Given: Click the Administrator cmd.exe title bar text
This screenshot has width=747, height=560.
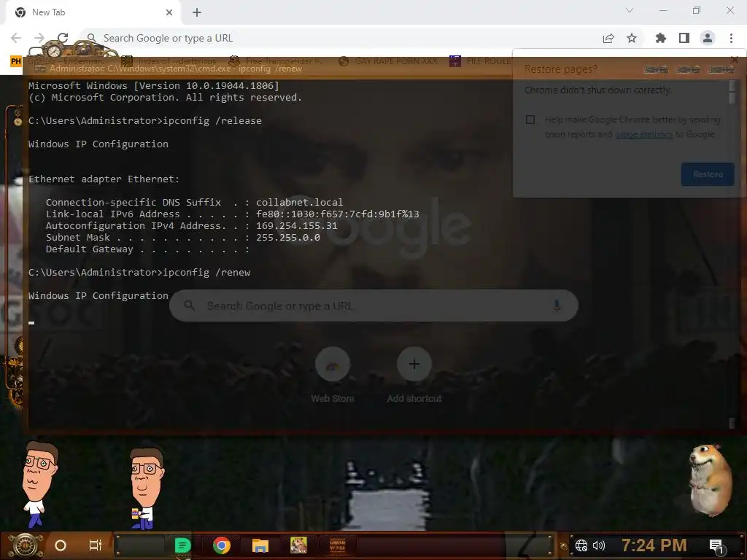Looking at the screenshot, I should pyautogui.click(x=176, y=69).
